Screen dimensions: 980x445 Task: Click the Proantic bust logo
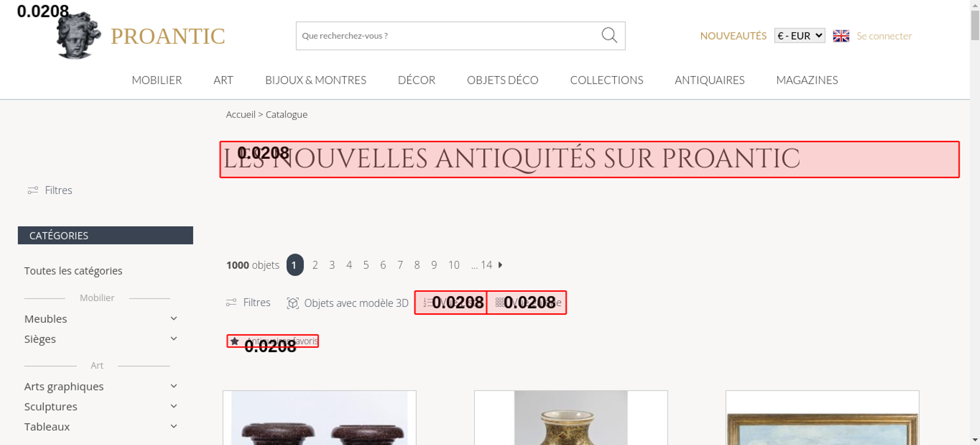tap(78, 36)
